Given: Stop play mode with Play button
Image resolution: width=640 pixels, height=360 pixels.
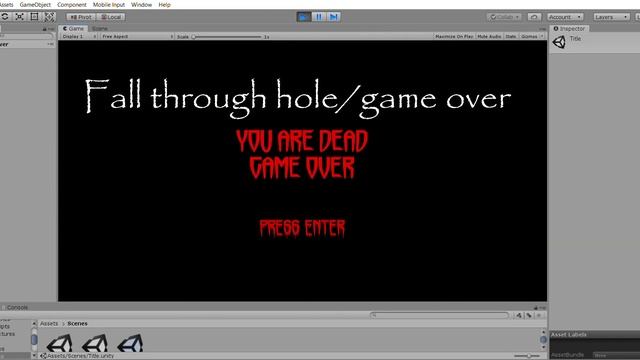Looking at the screenshot, I should [x=304, y=17].
